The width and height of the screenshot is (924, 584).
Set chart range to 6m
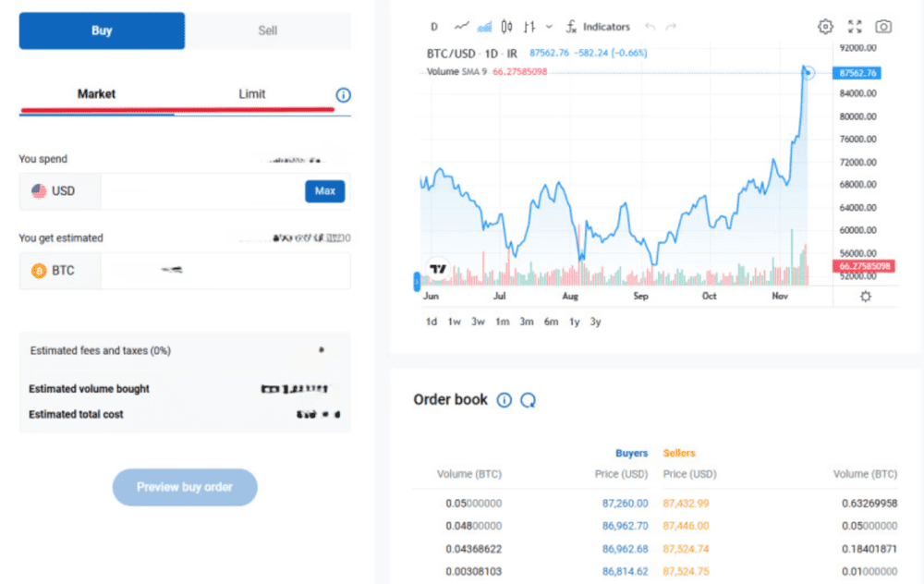pyautogui.click(x=551, y=322)
